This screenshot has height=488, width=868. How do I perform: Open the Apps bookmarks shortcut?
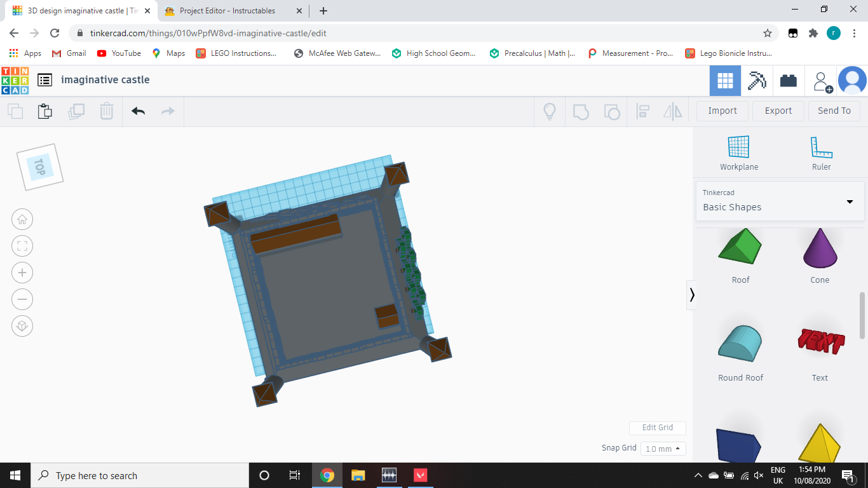[25, 53]
